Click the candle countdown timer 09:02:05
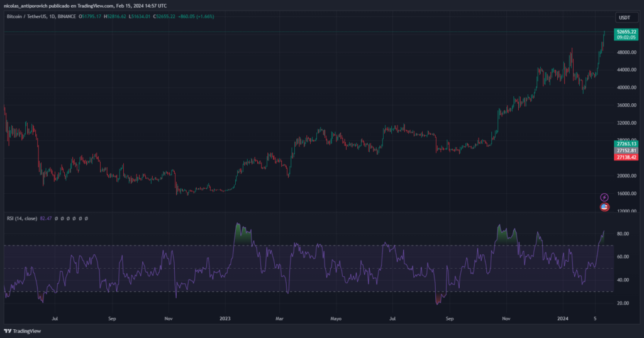Image resolution: width=644 pixels, height=338 pixels. (x=626, y=37)
